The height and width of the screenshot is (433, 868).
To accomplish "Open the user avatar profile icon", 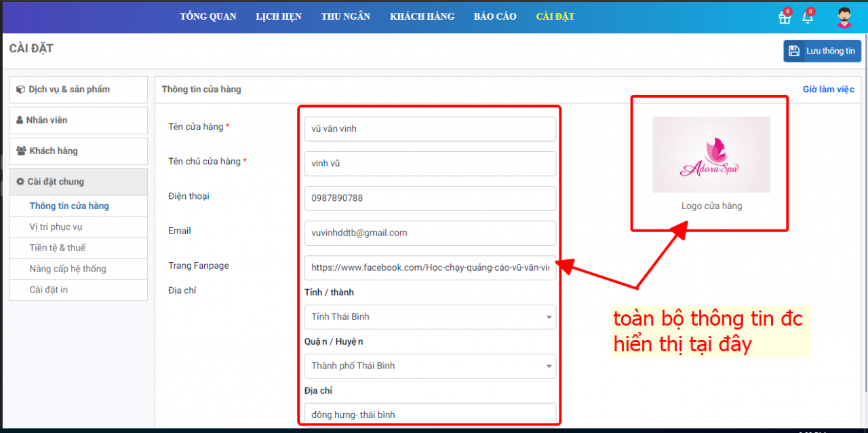I will click(844, 17).
